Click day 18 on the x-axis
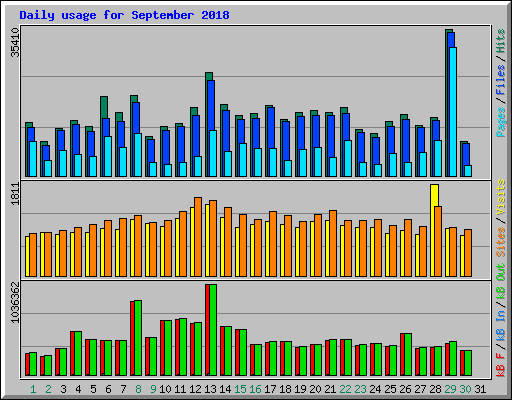Screen dimensions: 512x400 coord(285,389)
